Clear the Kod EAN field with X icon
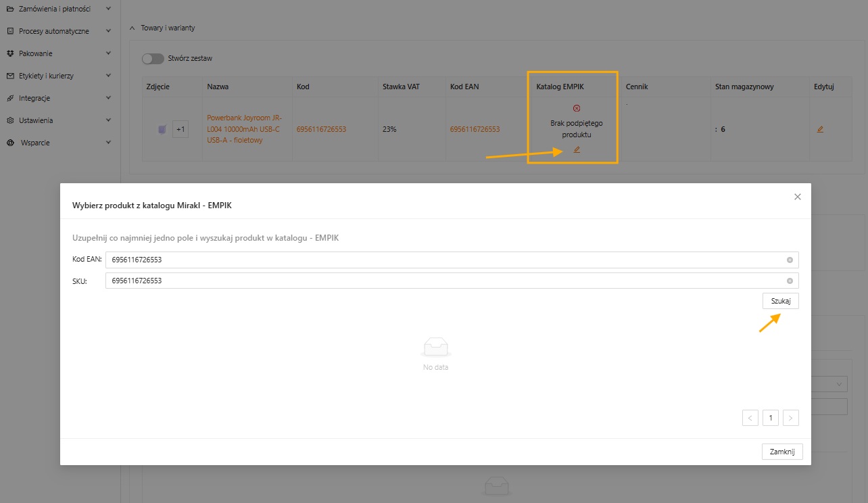 tap(790, 260)
